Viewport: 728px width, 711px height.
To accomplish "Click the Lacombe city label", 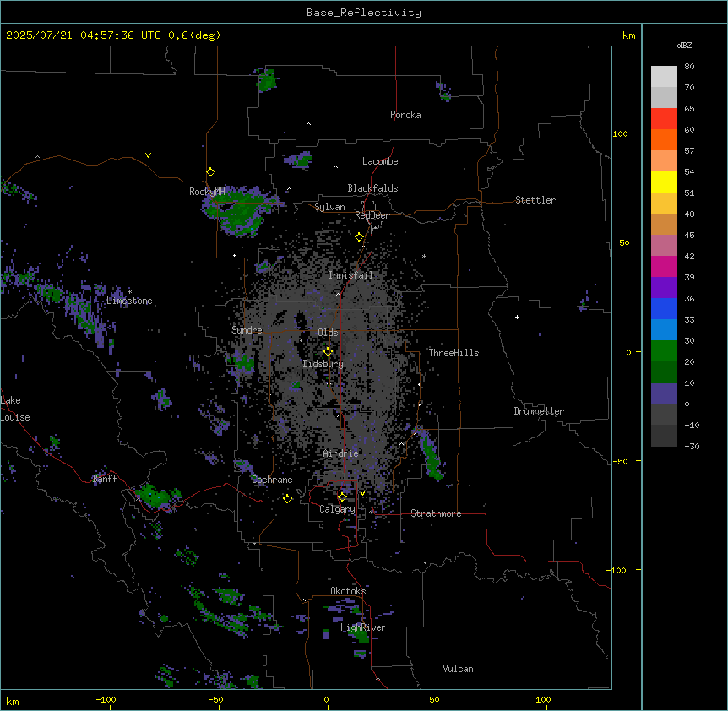I will click(x=380, y=161).
